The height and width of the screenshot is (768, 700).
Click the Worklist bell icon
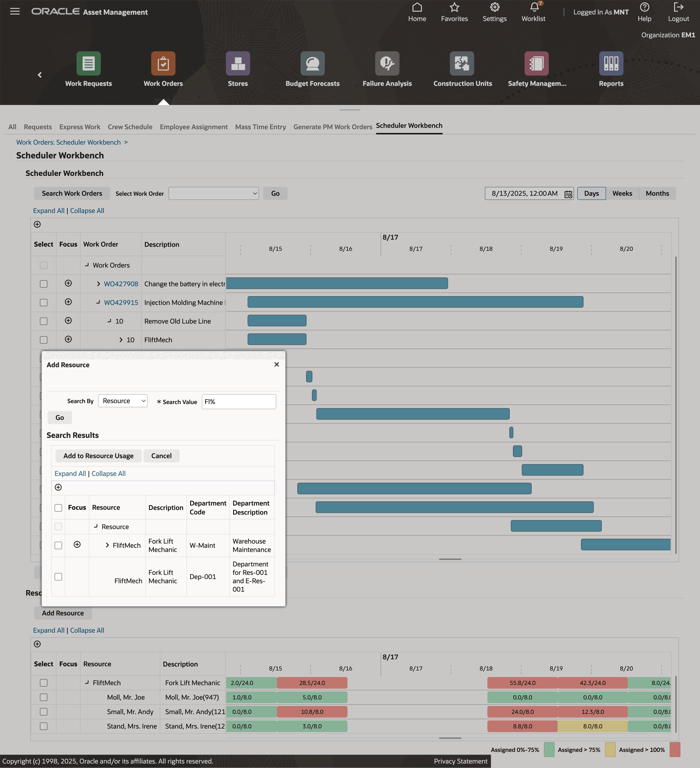534,8
